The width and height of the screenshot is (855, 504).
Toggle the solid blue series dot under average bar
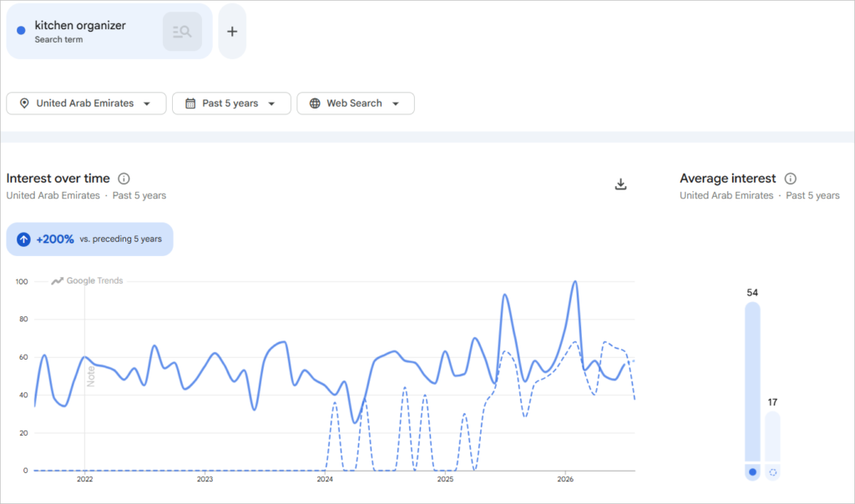752,471
